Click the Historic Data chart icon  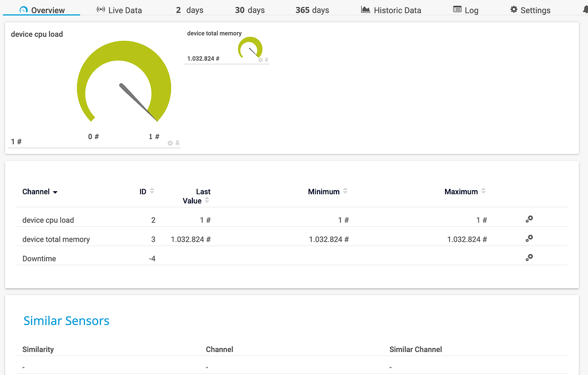pyautogui.click(x=364, y=9)
